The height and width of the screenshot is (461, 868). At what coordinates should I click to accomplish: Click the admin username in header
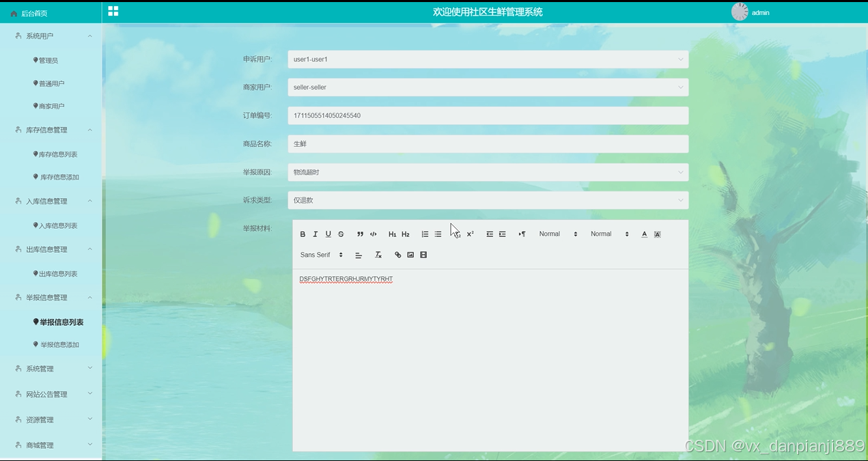pos(761,13)
